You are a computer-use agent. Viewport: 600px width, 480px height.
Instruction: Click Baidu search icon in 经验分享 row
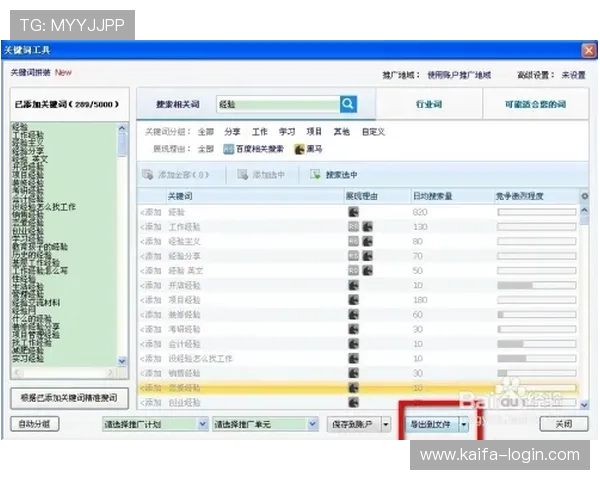point(354,256)
